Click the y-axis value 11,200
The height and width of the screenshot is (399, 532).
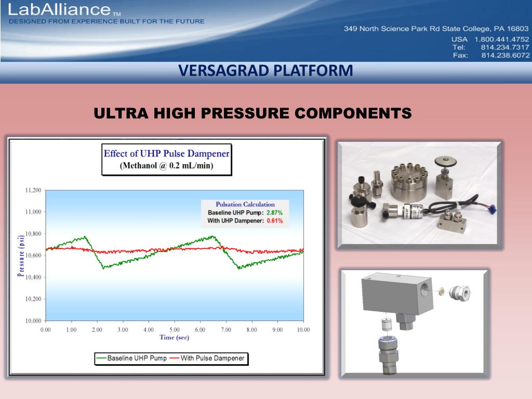(33, 190)
